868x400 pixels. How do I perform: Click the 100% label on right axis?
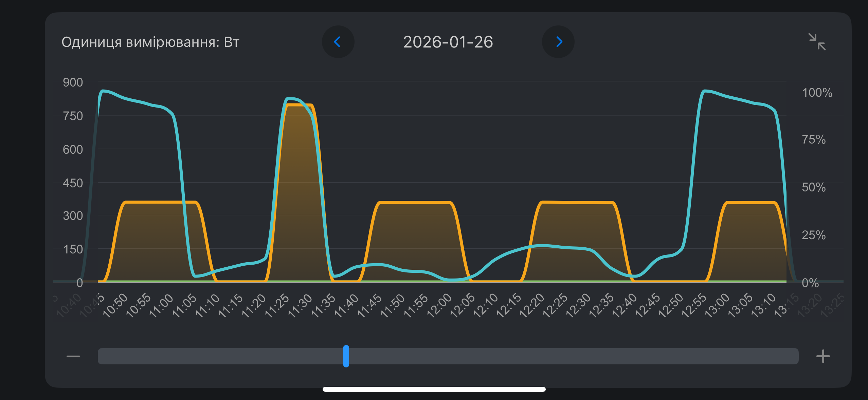click(817, 93)
